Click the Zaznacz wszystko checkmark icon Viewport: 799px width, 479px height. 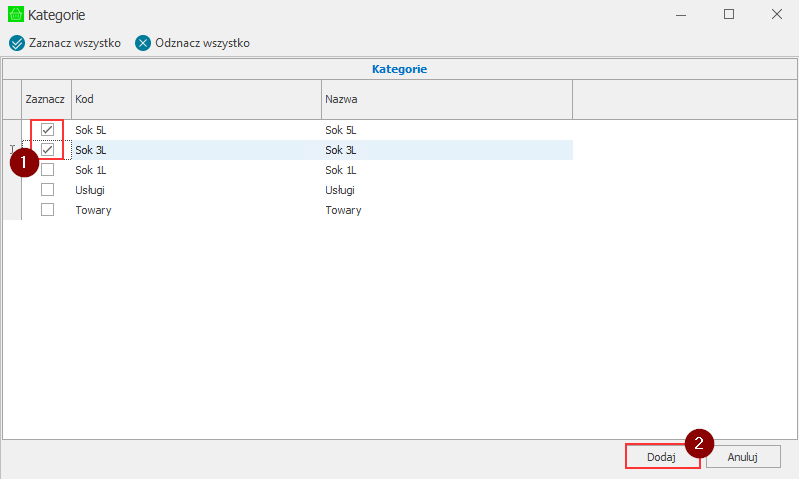pyautogui.click(x=16, y=43)
